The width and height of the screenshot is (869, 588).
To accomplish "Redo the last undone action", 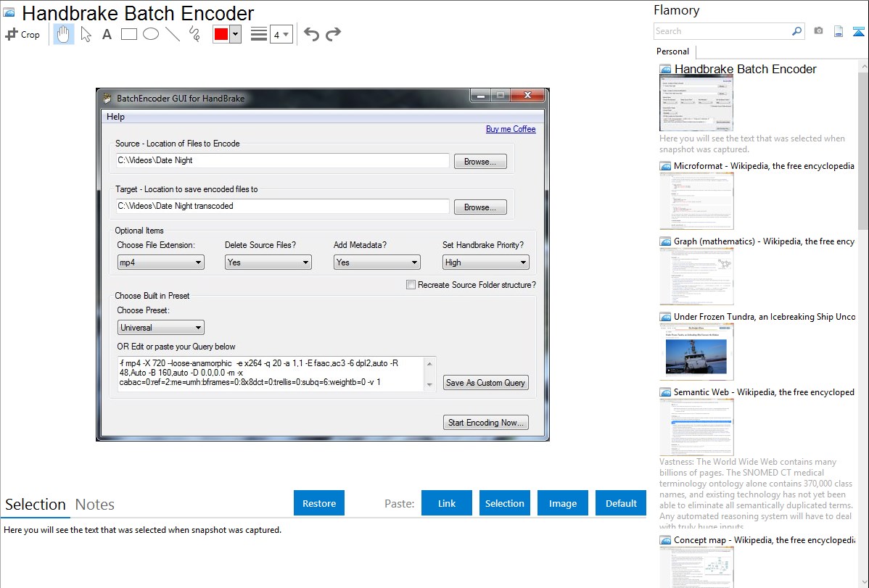I will coord(333,34).
